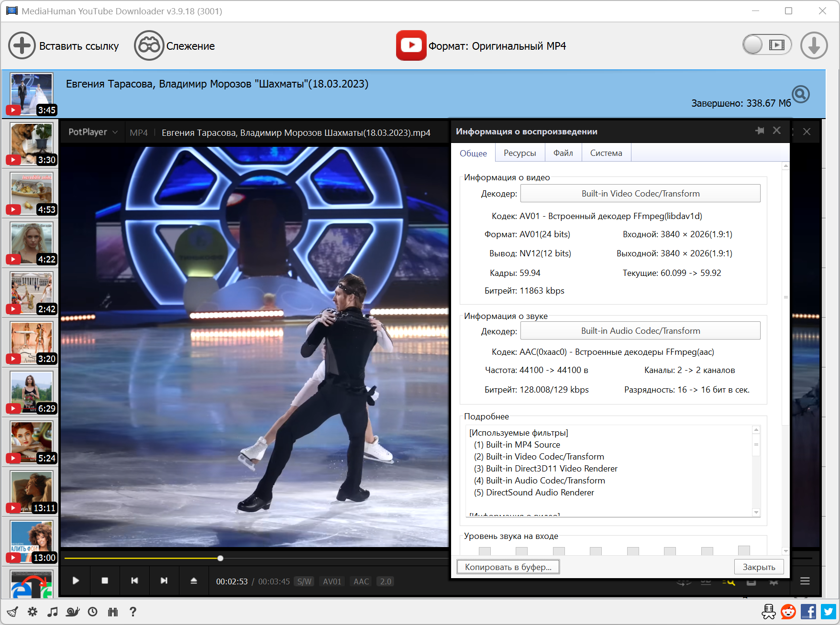Open the video decoder Built-in Video Codec/Transform selector
The width and height of the screenshot is (840, 625).
tap(640, 194)
